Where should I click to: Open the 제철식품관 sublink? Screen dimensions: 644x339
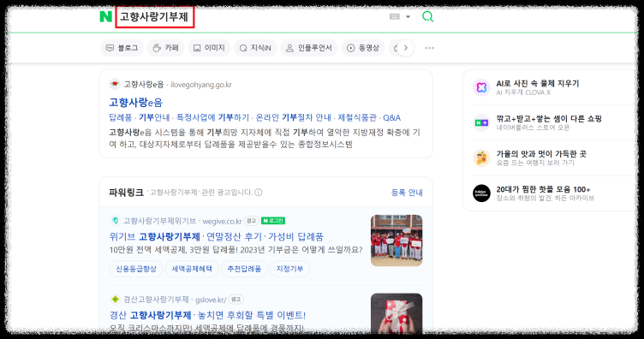[357, 118]
